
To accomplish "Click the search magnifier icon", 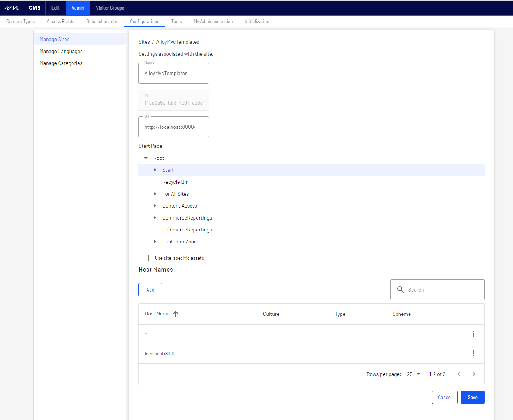I will [400, 290].
